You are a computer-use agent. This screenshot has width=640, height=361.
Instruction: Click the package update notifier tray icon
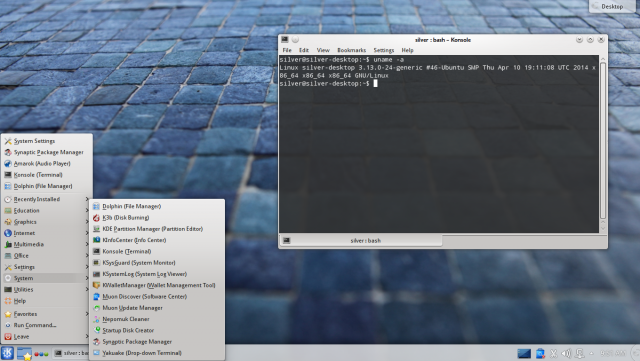540,353
